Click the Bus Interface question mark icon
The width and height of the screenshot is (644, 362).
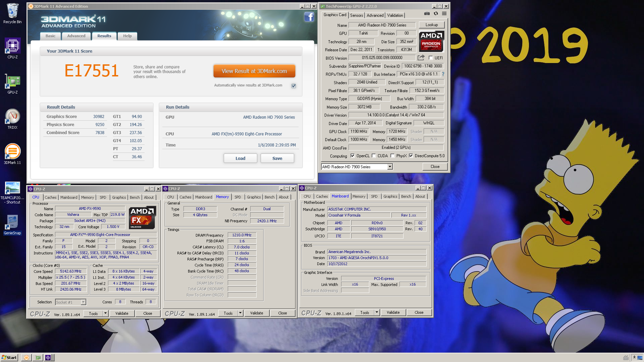click(x=443, y=74)
